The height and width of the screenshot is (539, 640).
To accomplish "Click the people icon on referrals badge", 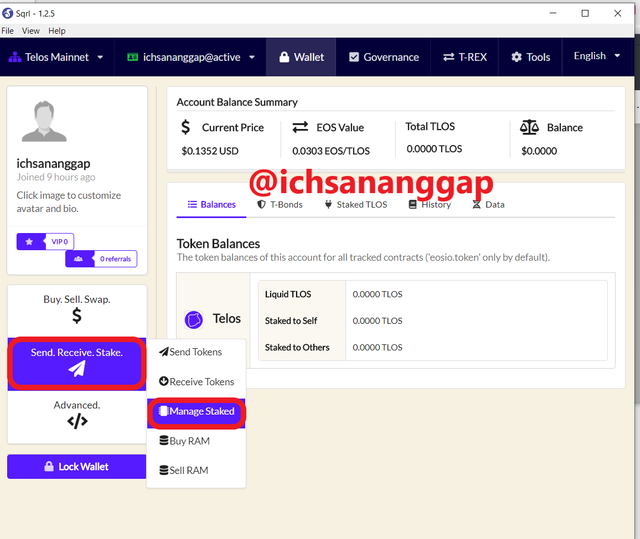I will click(x=78, y=259).
